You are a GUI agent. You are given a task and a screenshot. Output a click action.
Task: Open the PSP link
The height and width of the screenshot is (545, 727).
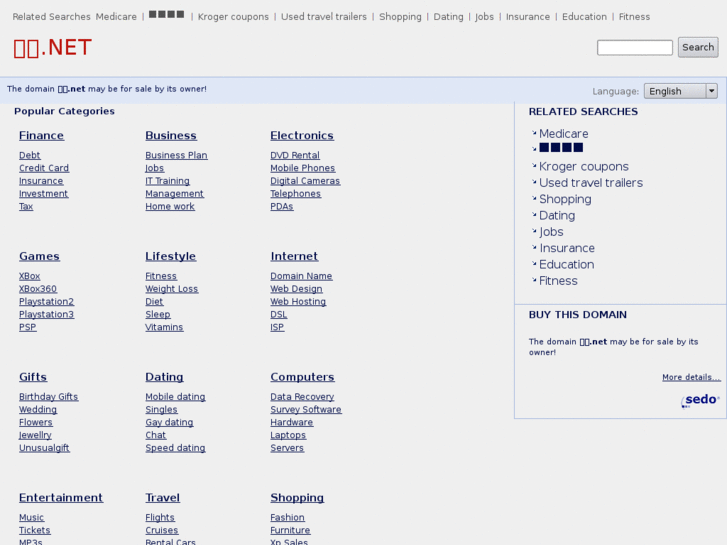[28, 327]
